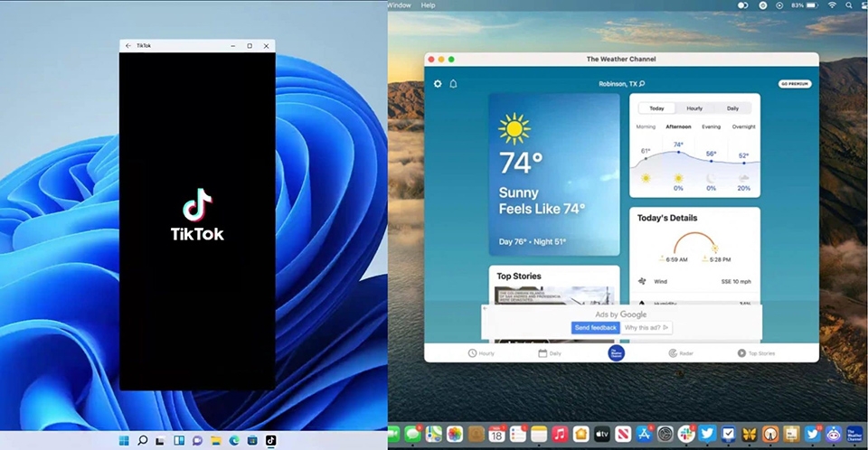Open Hourly in bottom navigation bar
868x450 pixels.
[481, 353]
